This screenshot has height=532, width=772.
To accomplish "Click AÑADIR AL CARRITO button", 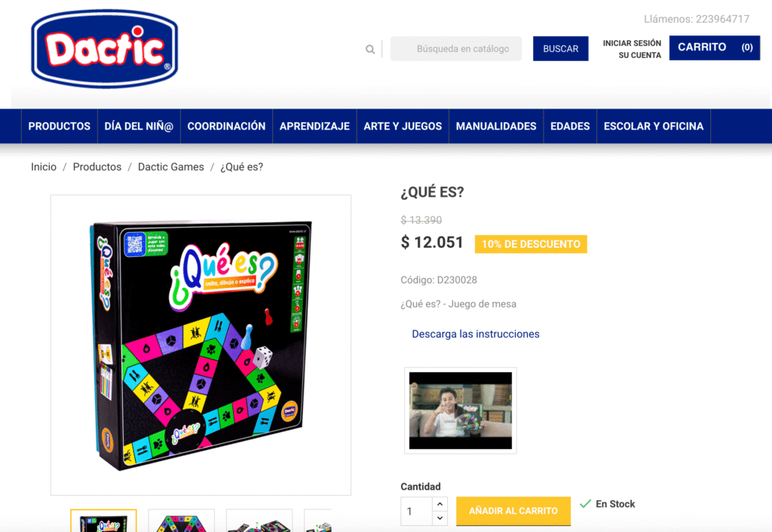I will coord(513,511).
